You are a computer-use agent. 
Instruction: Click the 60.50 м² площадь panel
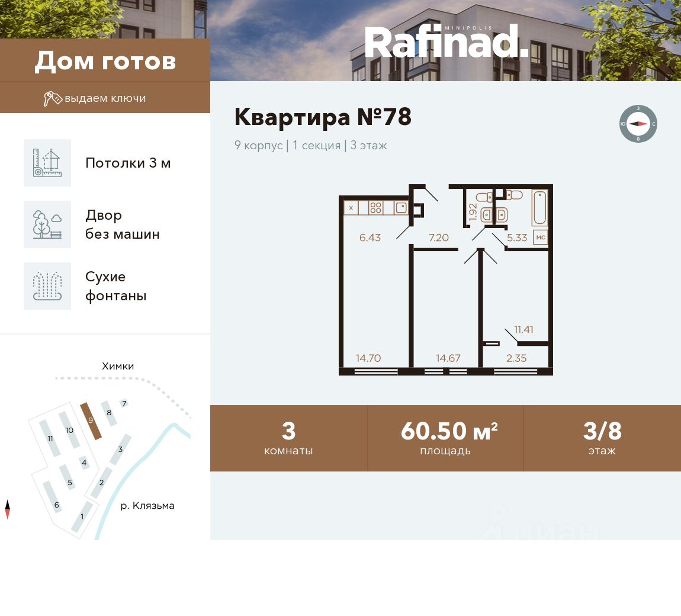click(x=445, y=438)
